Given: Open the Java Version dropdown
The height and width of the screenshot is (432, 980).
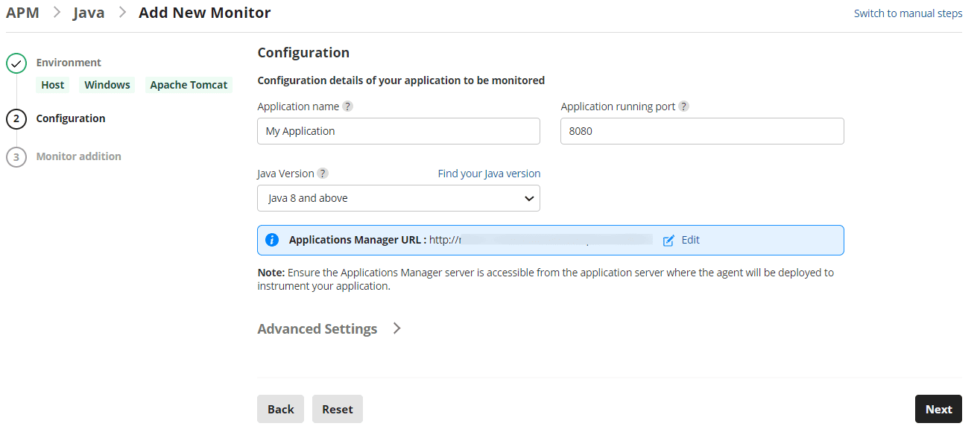Looking at the screenshot, I should pos(399,198).
